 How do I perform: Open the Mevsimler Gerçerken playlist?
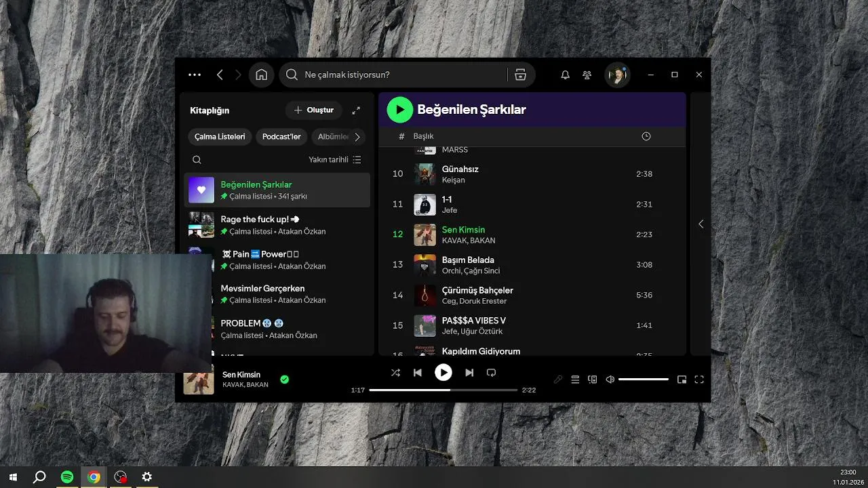coord(277,293)
